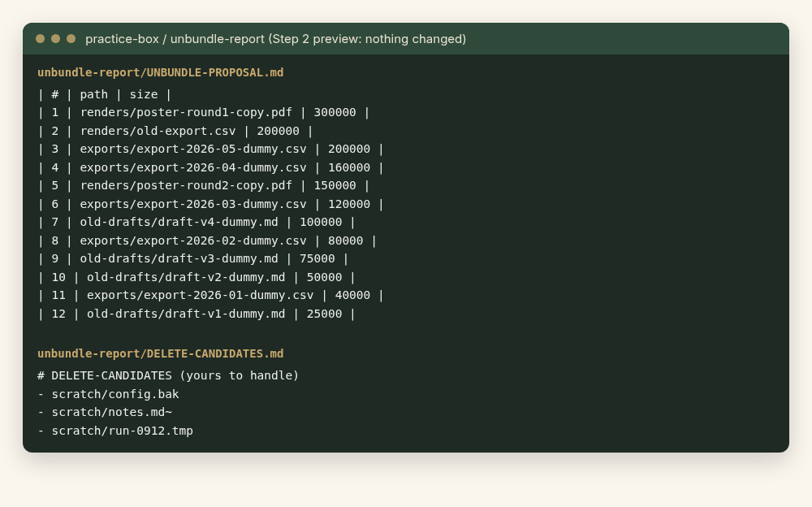The image size is (812, 507).
Task: Select the entry scratch/config.bak
Action: [108, 394]
